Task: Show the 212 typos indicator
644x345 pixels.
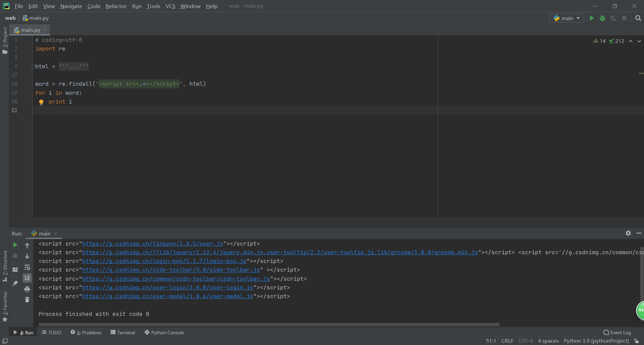Action: point(616,41)
